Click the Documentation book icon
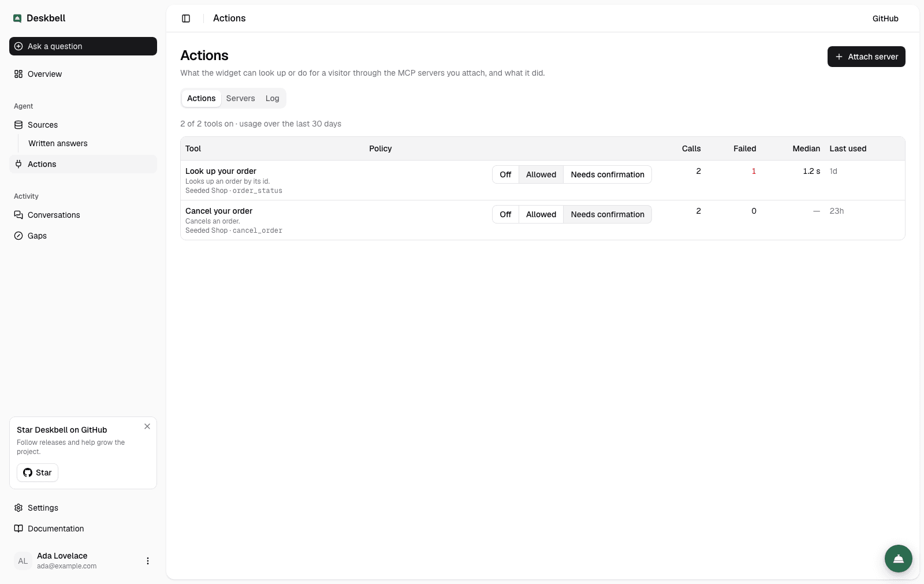This screenshot has height=584, width=924. 18,529
